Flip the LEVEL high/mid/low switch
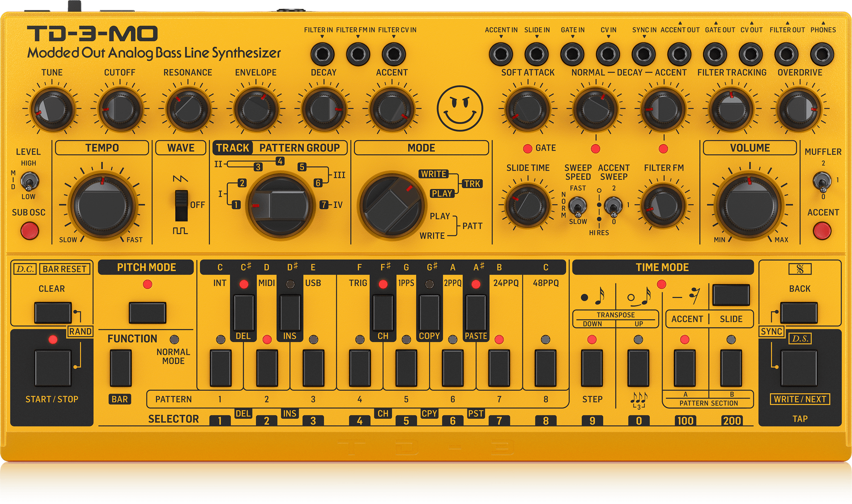The image size is (852, 504). [x=29, y=182]
